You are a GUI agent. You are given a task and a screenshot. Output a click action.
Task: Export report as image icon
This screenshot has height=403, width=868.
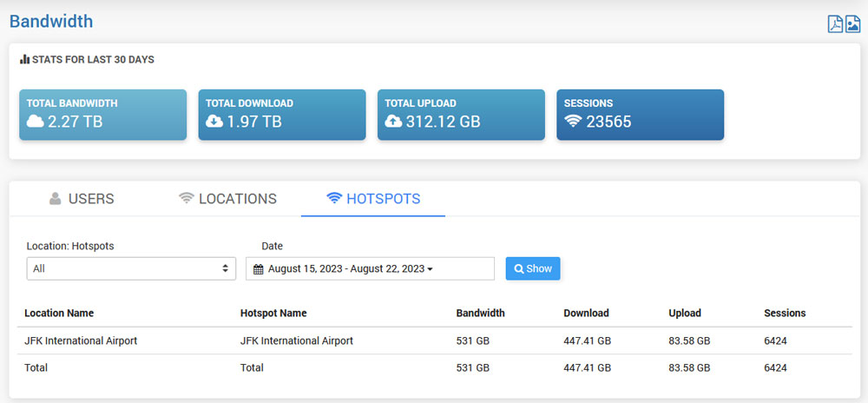[852, 23]
